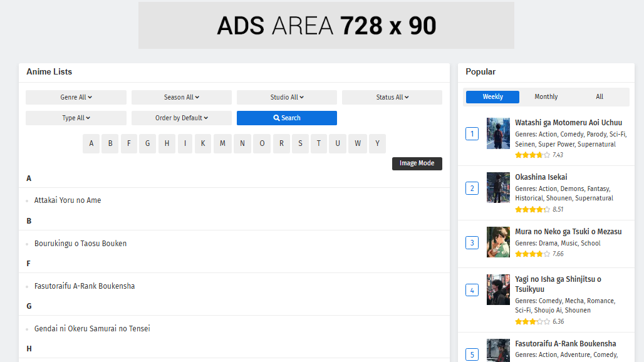Jump to letter B in alphabet filter
644x362 pixels.
click(110, 143)
